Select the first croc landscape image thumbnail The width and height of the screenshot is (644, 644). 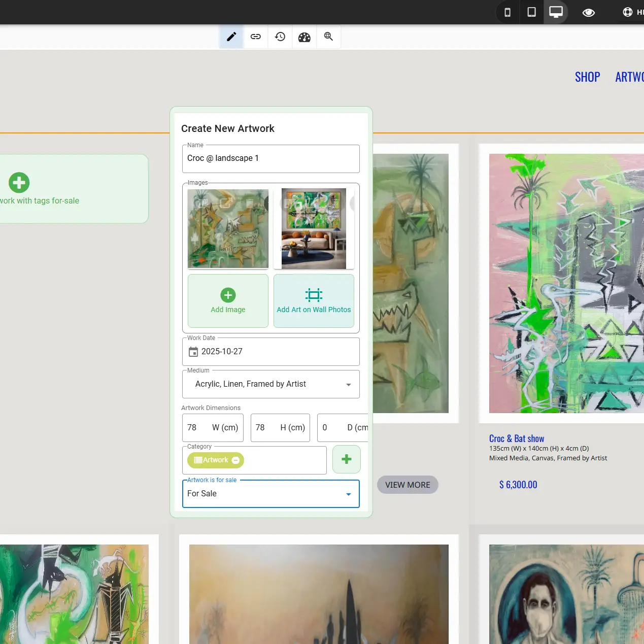pyautogui.click(x=228, y=229)
